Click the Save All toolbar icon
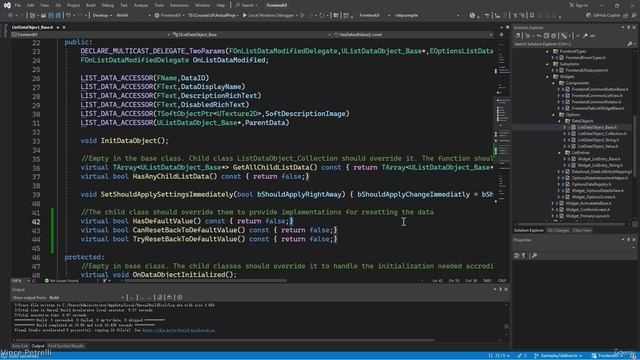 coord(58,15)
